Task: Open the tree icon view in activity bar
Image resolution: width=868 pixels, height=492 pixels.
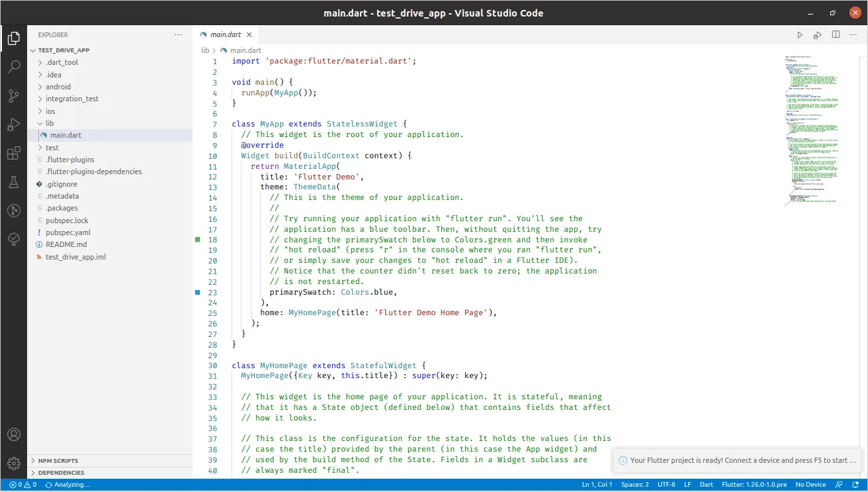Action: tap(13, 239)
